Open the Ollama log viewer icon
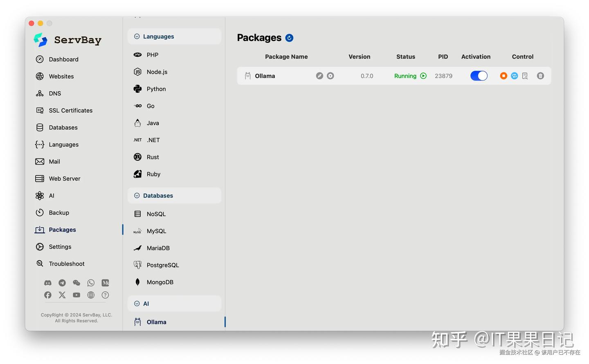 [525, 76]
